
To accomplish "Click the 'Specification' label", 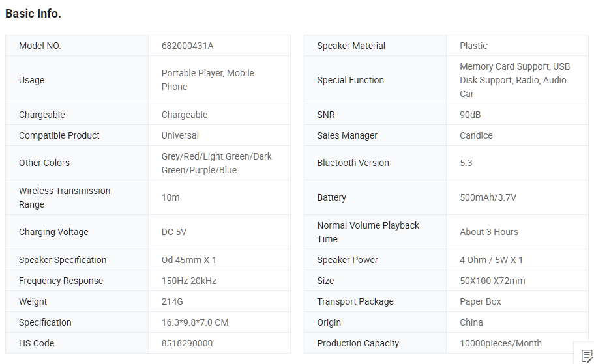I will [45, 322].
